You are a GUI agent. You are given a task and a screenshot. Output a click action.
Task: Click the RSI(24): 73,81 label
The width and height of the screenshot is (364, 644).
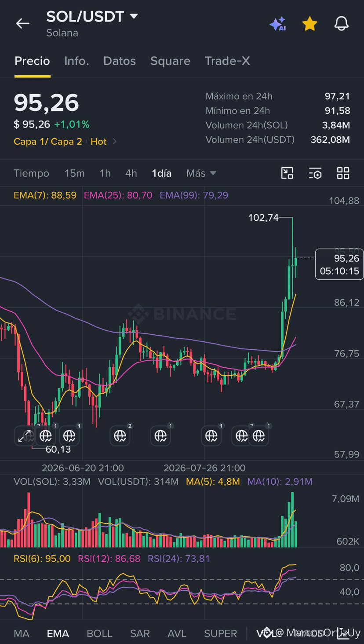click(179, 559)
